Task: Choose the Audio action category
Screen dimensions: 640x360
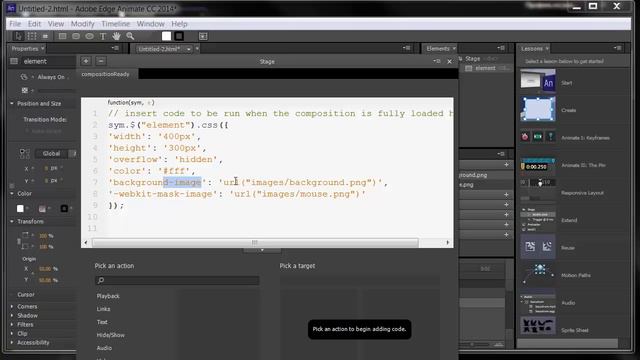Action: coord(104,348)
